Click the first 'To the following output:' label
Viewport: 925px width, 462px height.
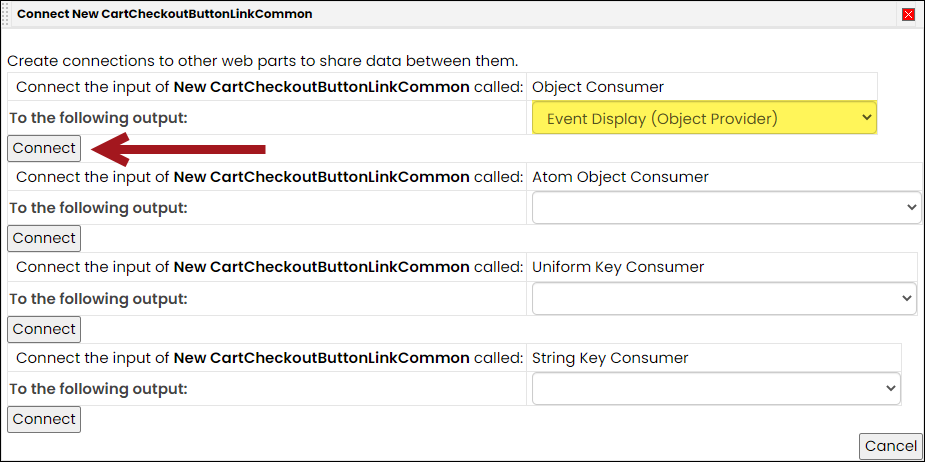click(99, 118)
